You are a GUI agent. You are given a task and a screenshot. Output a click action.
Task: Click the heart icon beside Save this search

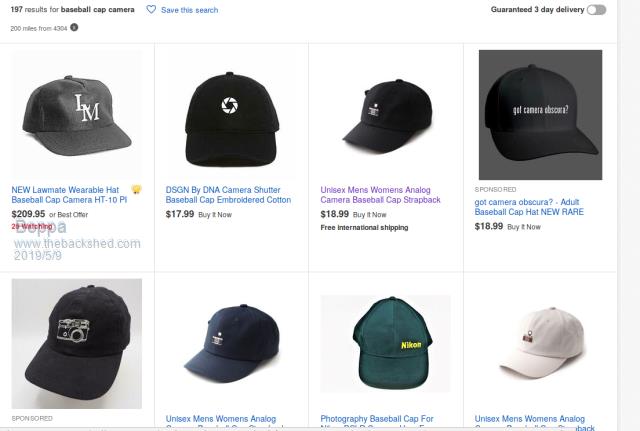[151, 10]
